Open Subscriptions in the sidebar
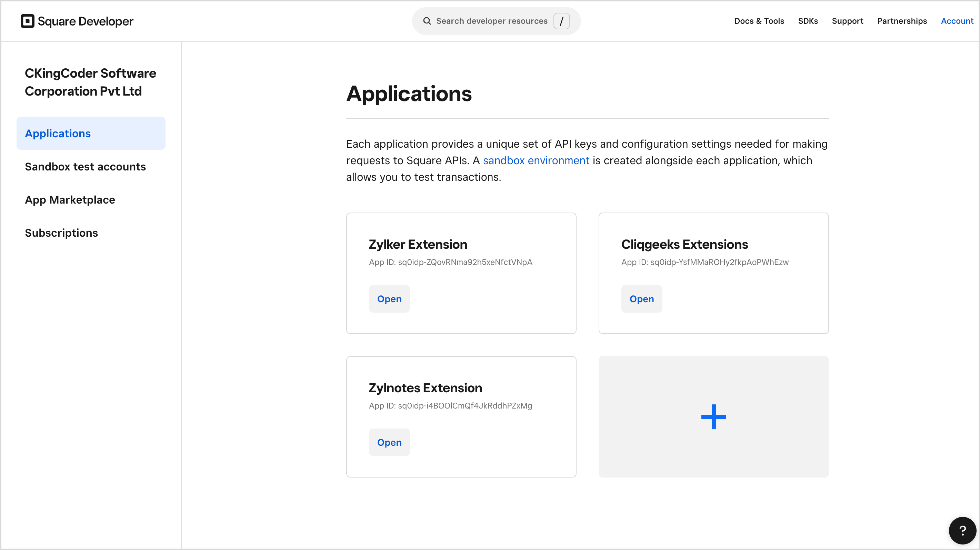The height and width of the screenshot is (550, 980). pos(61,233)
